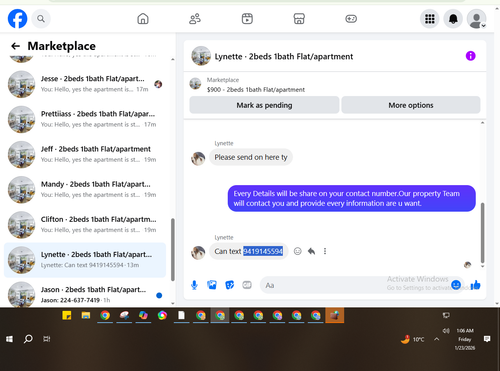Click Mark as pending button
This screenshot has width=500, height=371.
(x=264, y=105)
